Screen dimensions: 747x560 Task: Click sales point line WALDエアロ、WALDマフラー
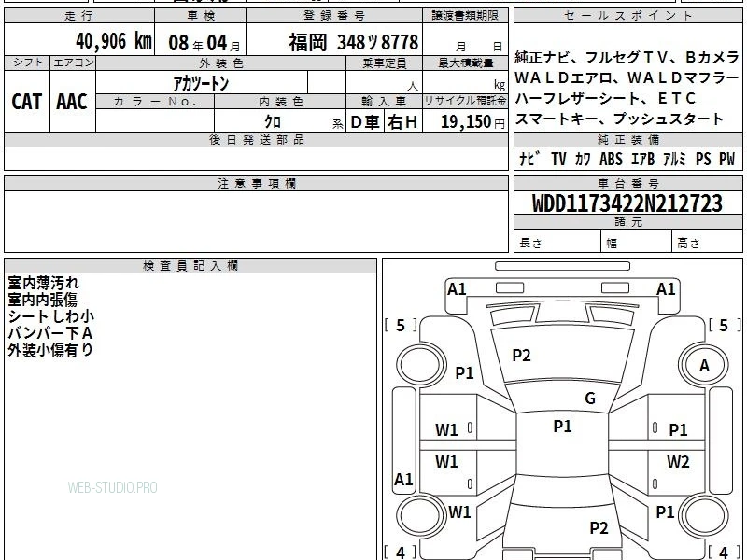pos(627,77)
